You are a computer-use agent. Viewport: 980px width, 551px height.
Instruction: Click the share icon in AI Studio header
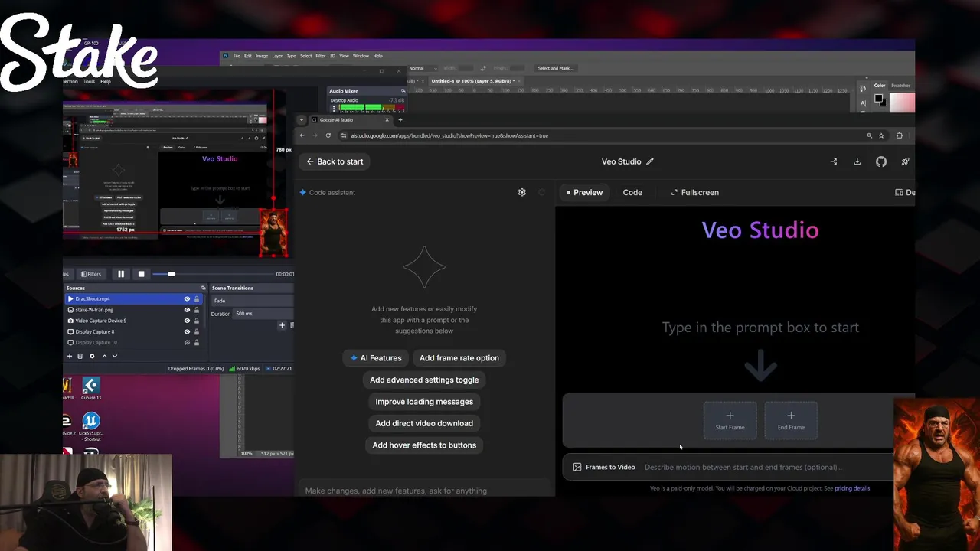(834, 161)
